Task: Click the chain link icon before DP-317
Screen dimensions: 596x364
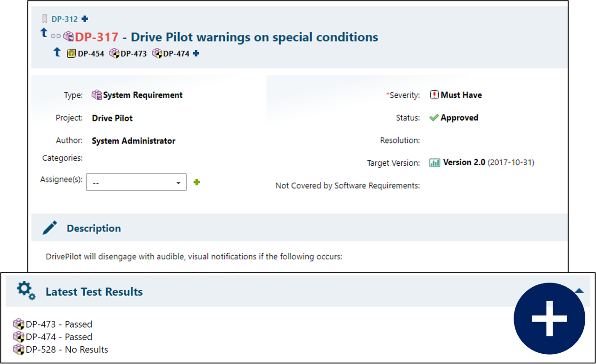Action: 56,36
